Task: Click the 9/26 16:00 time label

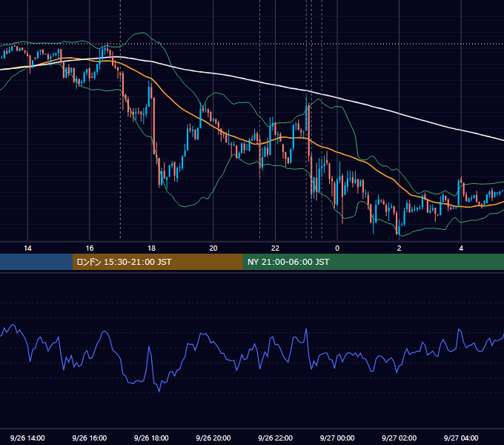Action: coord(90,438)
